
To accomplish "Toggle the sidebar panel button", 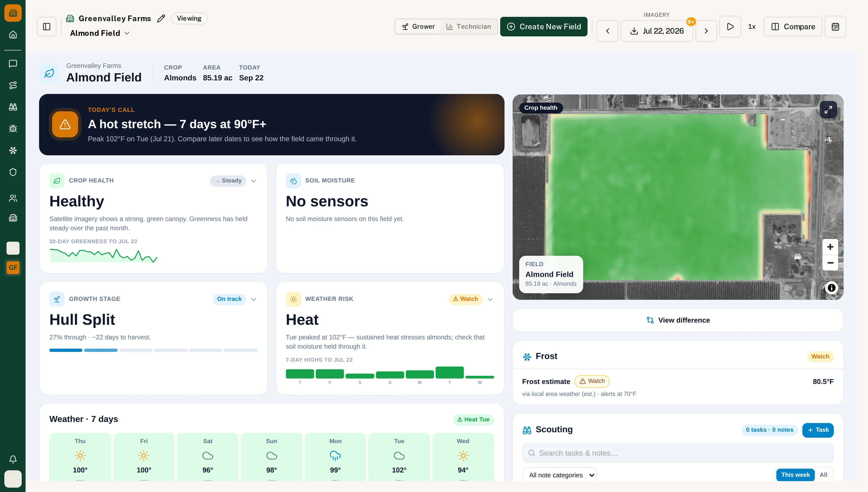I will point(47,27).
